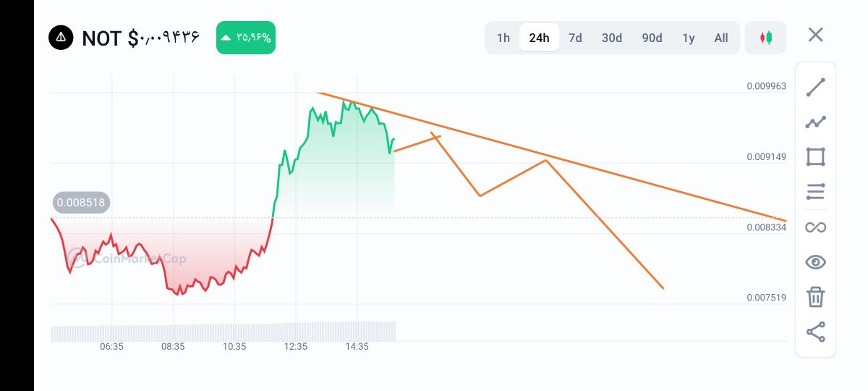Switch to candlestick chart view
868x391 pixels.
click(765, 38)
